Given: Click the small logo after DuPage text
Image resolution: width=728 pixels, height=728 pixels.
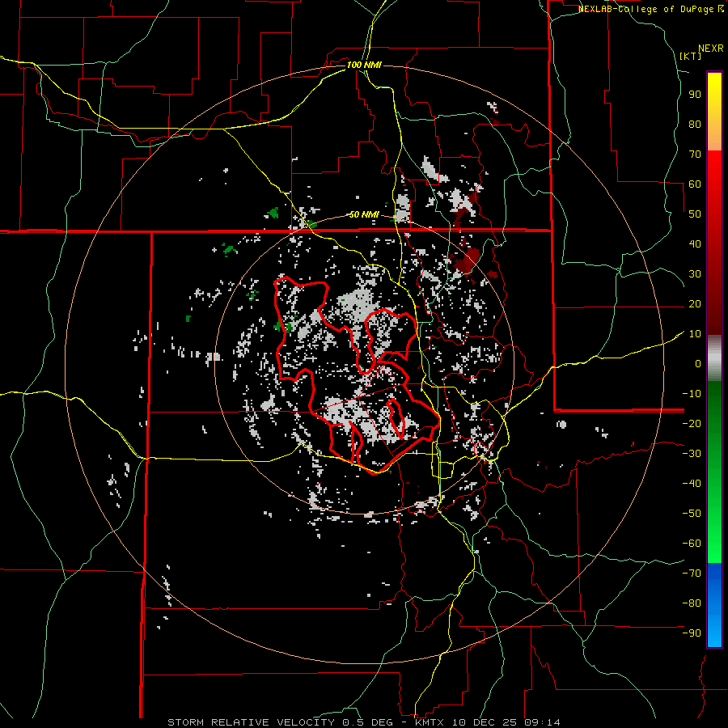Looking at the screenshot, I should [x=721, y=9].
